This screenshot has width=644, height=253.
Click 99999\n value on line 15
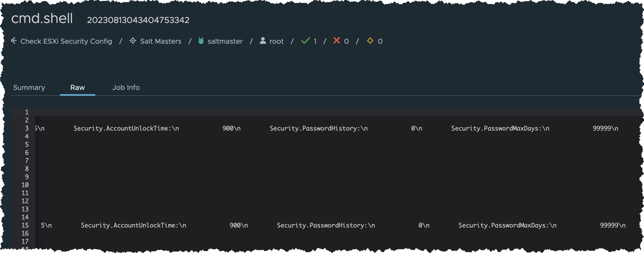613,225
